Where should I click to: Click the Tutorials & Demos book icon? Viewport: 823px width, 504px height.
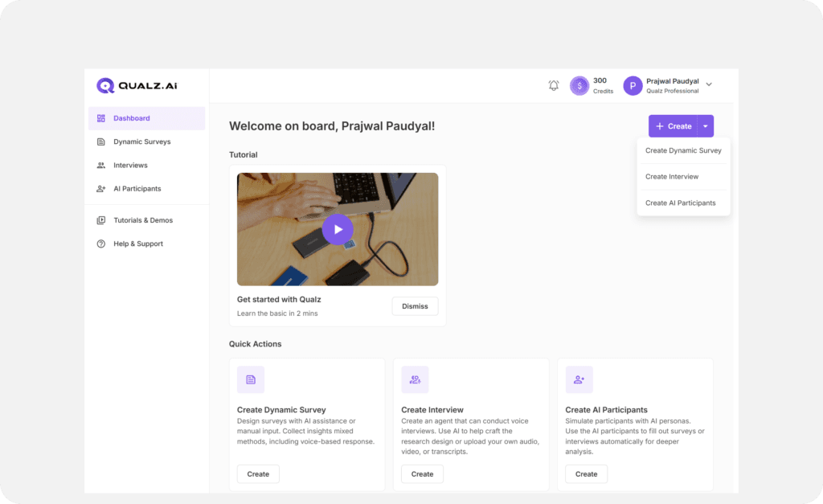tap(99, 220)
